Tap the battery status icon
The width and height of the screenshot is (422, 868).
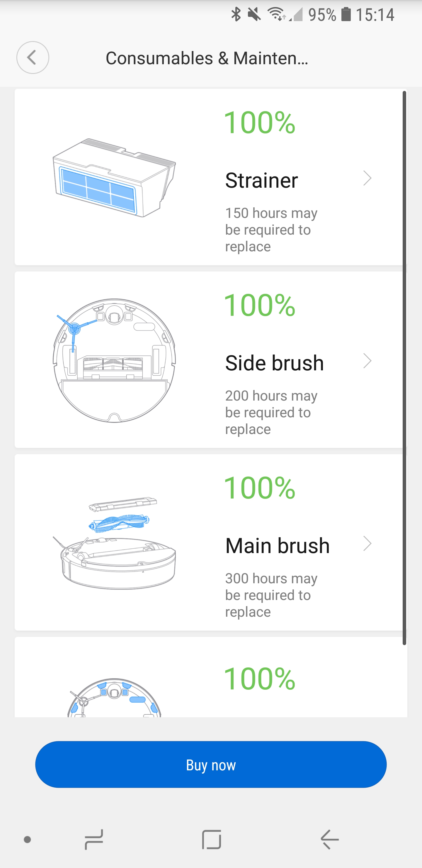pos(346,14)
